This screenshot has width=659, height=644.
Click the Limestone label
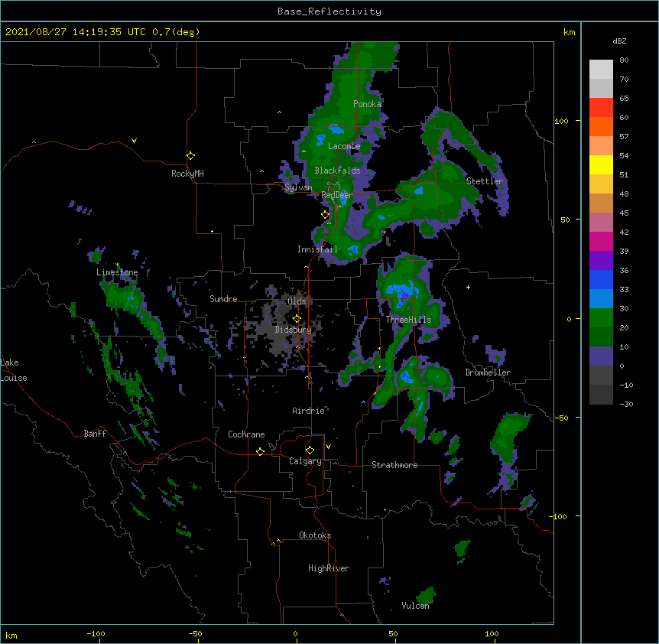point(117,272)
